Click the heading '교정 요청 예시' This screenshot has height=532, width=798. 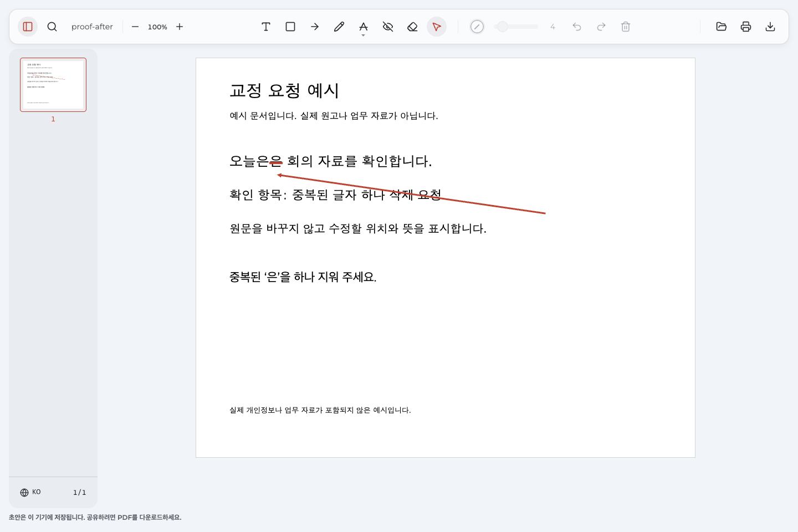point(284,90)
